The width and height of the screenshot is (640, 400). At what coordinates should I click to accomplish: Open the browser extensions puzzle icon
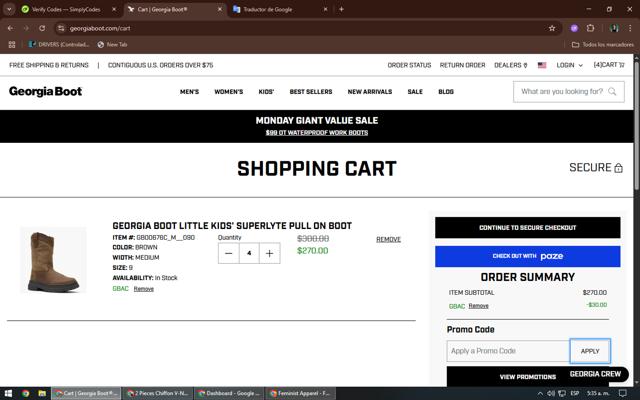click(590, 28)
